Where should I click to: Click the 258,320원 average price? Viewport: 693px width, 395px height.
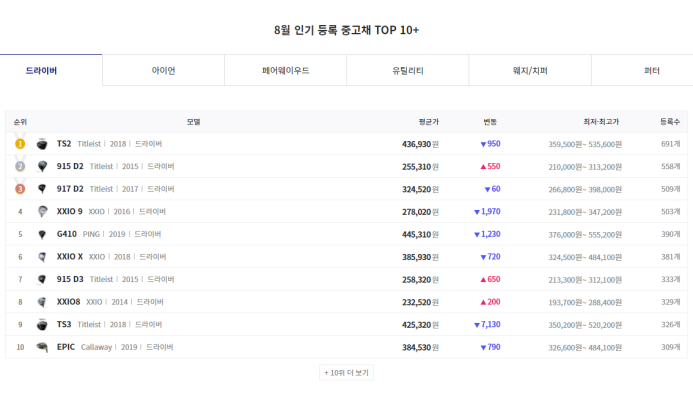420,279
